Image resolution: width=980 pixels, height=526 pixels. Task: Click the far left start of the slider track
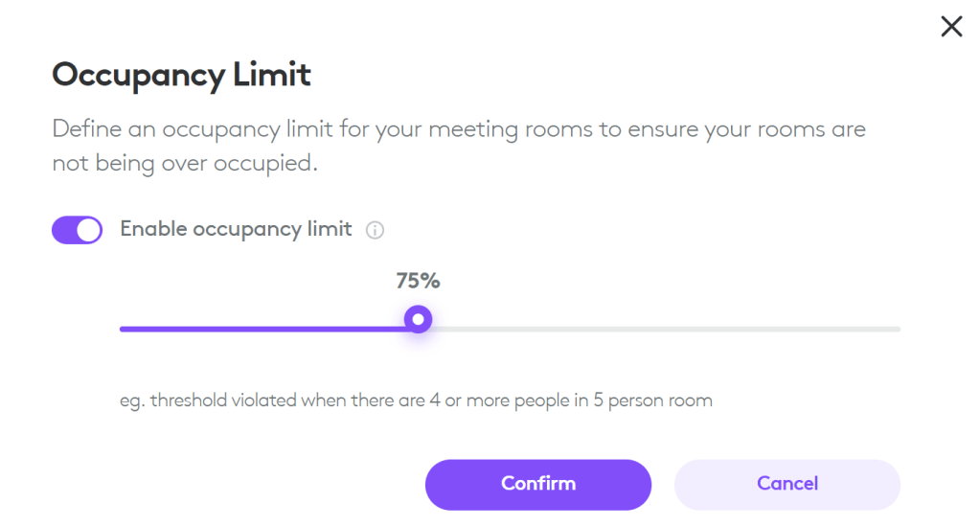point(123,329)
